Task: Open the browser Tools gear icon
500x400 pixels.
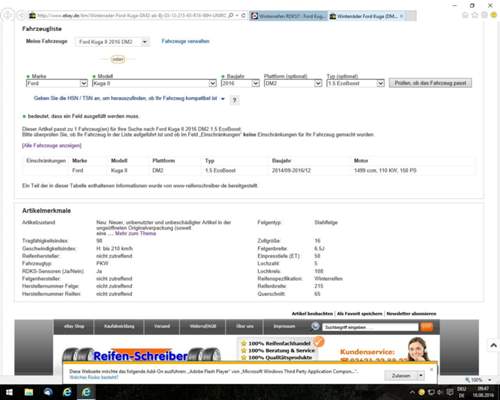Action: tap(484, 15)
